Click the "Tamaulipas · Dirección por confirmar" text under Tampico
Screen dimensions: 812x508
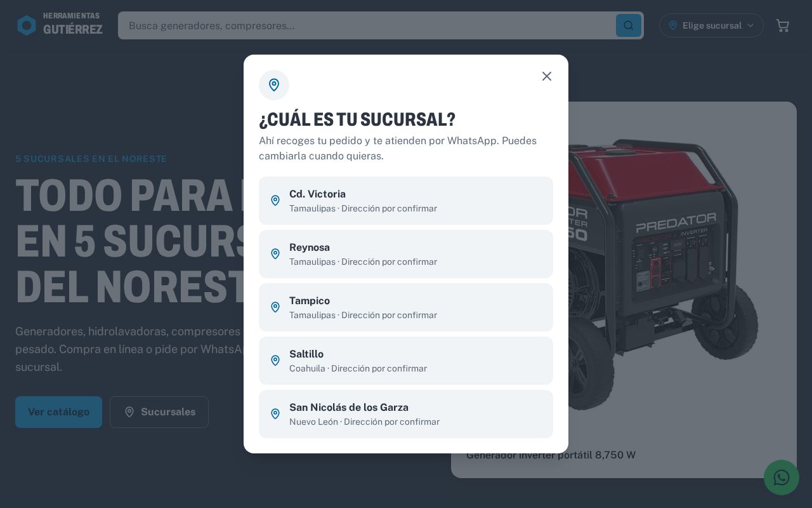[x=363, y=315]
